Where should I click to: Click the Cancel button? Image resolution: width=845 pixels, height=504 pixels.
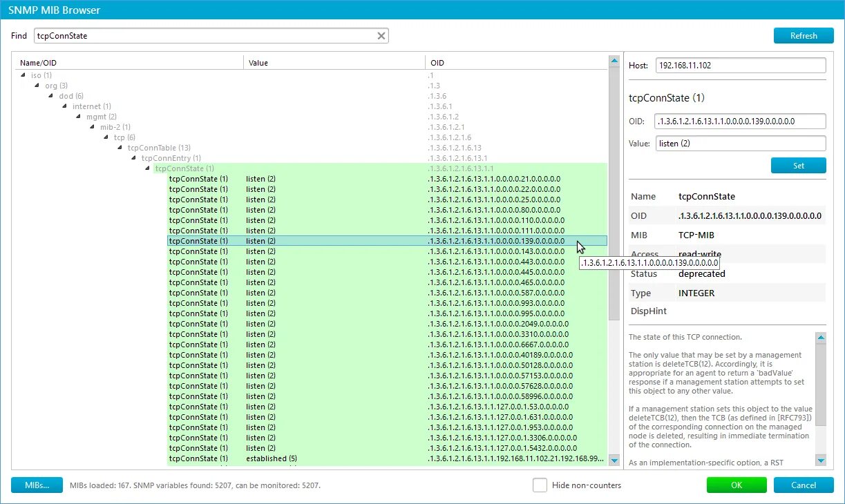tap(804, 485)
